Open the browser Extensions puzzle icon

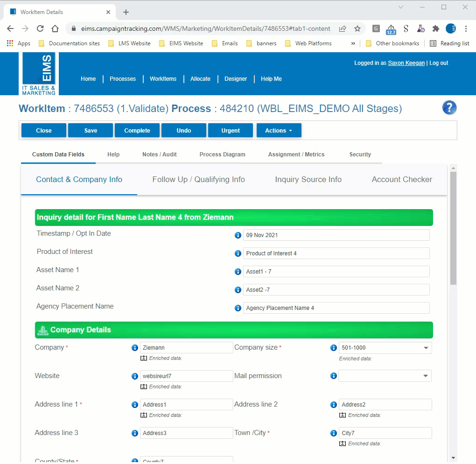tap(436, 28)
